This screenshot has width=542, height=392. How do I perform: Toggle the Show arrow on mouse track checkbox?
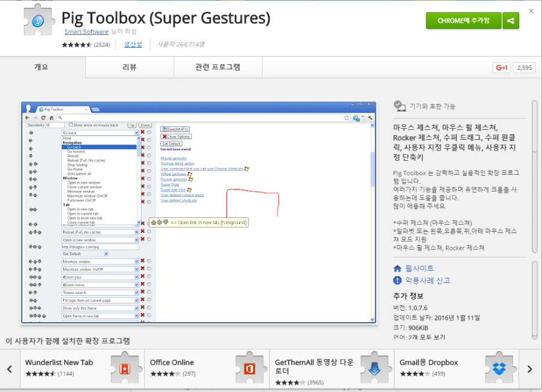pos(71,125)
